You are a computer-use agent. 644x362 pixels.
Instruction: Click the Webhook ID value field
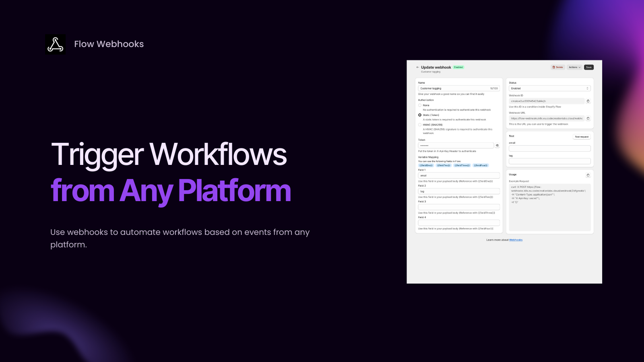(547, 101)
